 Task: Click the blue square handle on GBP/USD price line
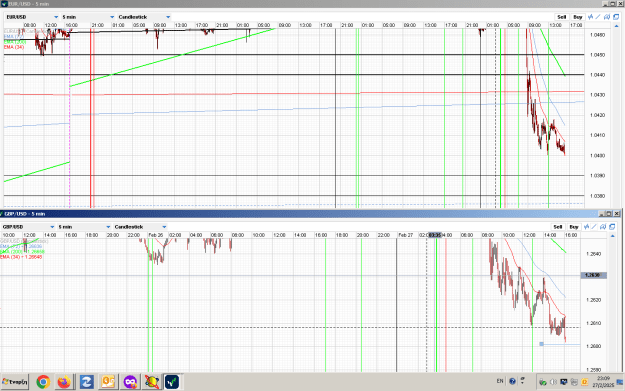(541, 344)
